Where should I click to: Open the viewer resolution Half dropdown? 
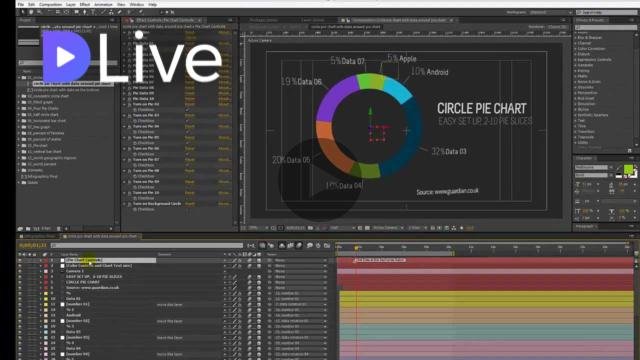(x=341, y=228)
